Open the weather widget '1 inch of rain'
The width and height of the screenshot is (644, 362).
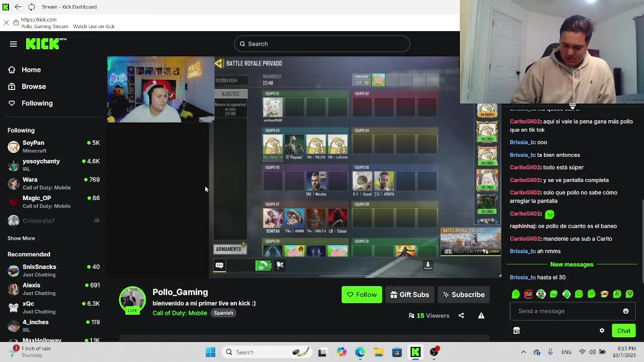coord(30,352)
